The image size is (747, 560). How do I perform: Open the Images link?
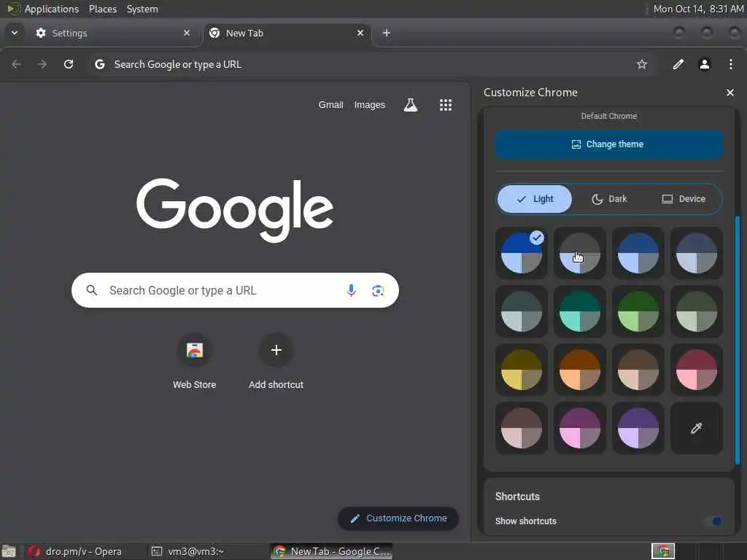coord(370,105)
